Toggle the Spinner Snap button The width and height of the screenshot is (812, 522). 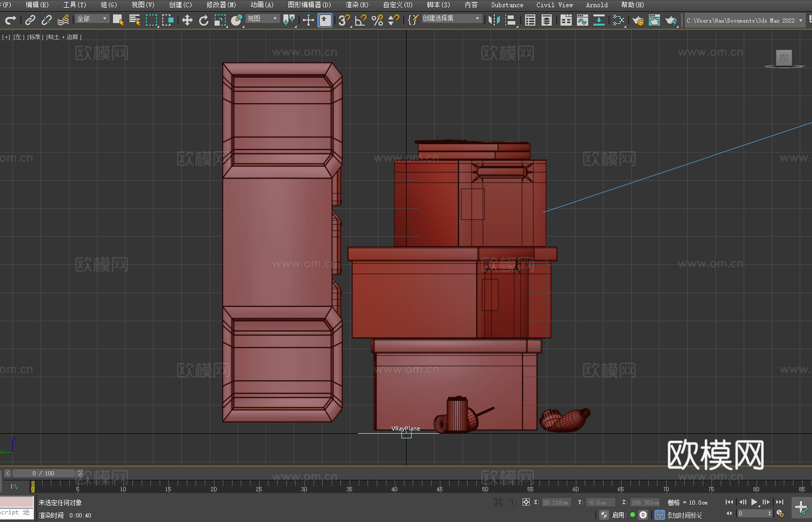tap(394, 20)
